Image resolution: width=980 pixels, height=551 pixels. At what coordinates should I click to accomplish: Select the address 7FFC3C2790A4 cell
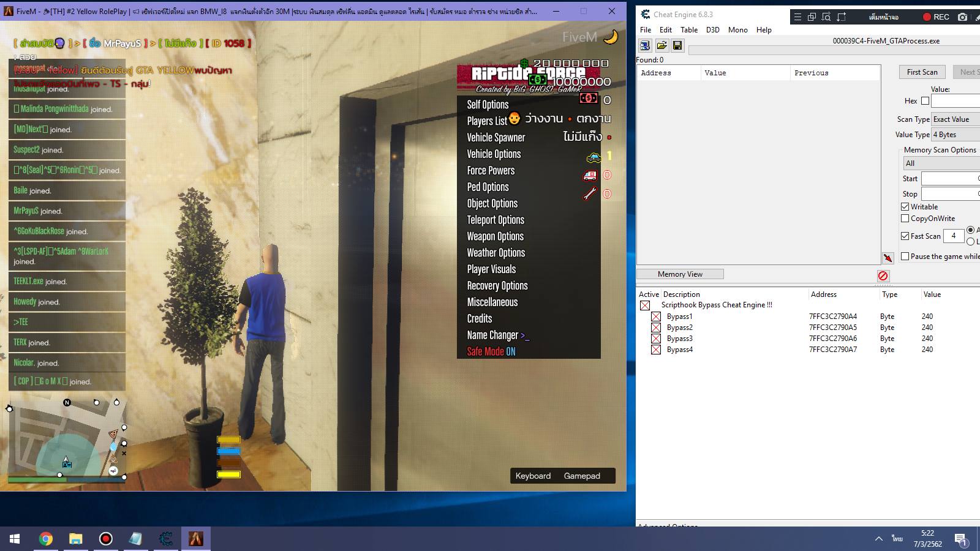point(833,317)
